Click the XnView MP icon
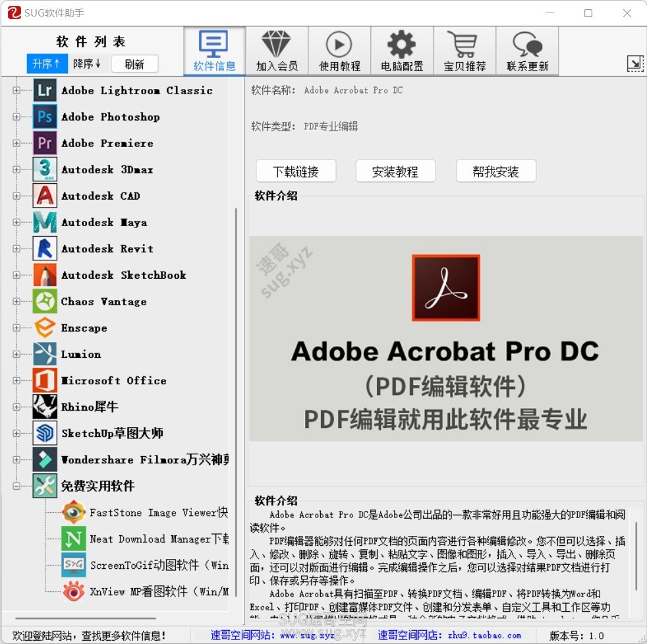 (x=73, y=592)
